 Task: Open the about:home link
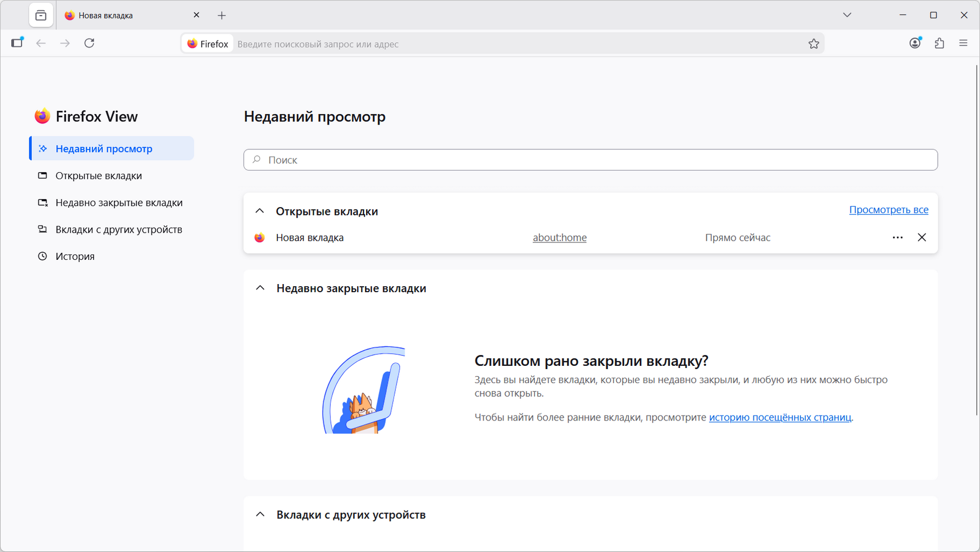point(559,237)
